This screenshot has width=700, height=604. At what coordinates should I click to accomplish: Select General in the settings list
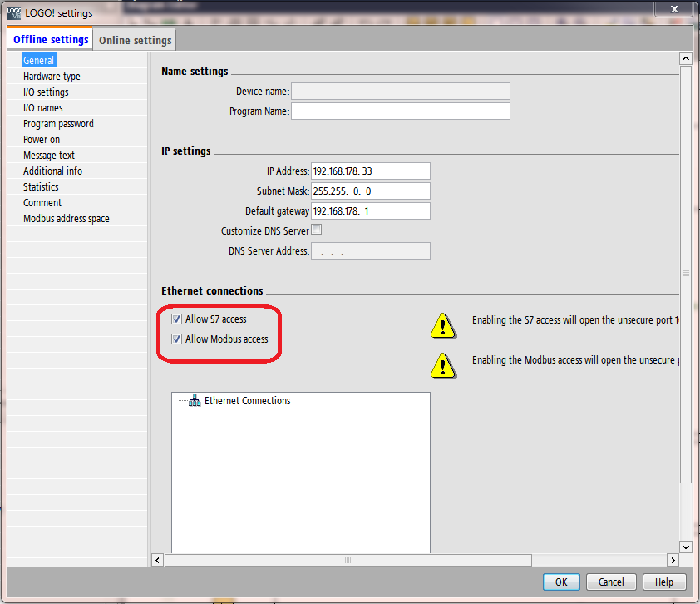(x=39, y=60)
